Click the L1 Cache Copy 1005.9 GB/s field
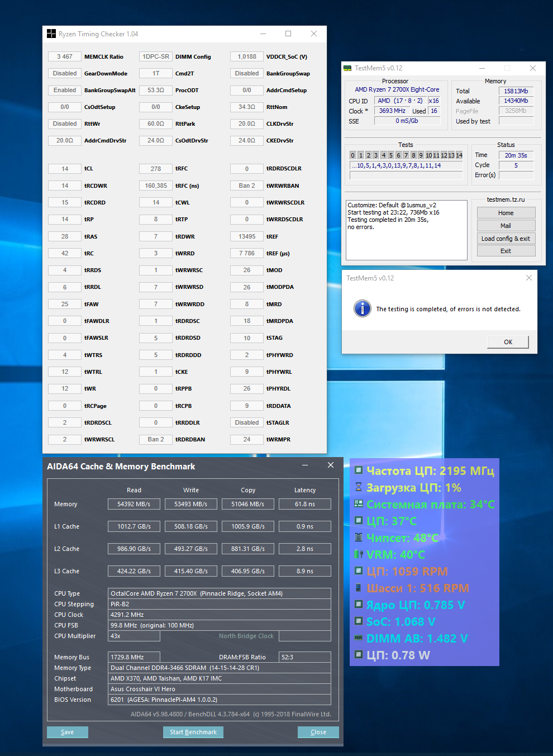 pyautogui.click(x=248, y=526)
